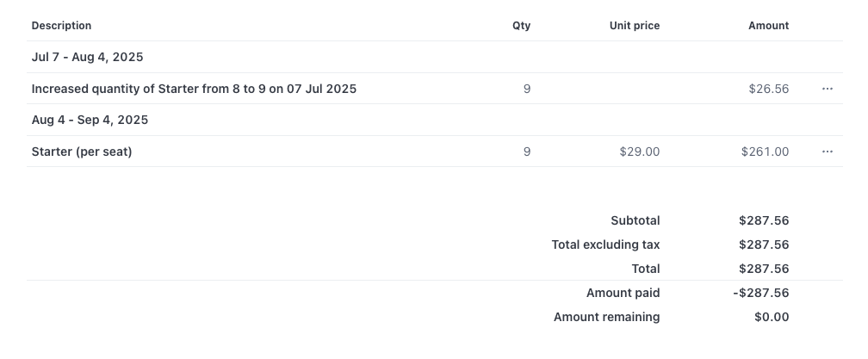This screenshot has height=359, width=868.
Task: Select the Aug 4 - Sep 4, 2025 period row
Action: tap(435, 120)
